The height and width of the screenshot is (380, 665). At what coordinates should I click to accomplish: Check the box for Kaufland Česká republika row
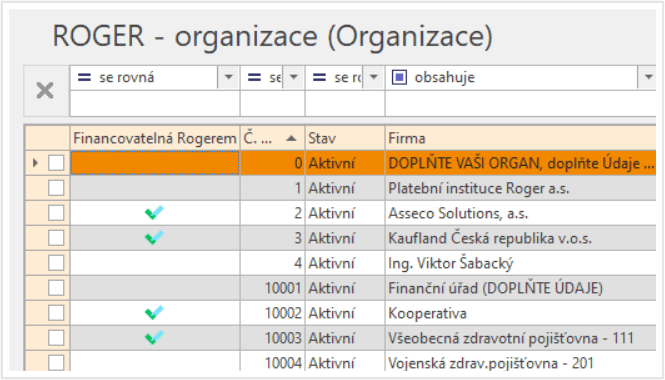pos(56,238)
